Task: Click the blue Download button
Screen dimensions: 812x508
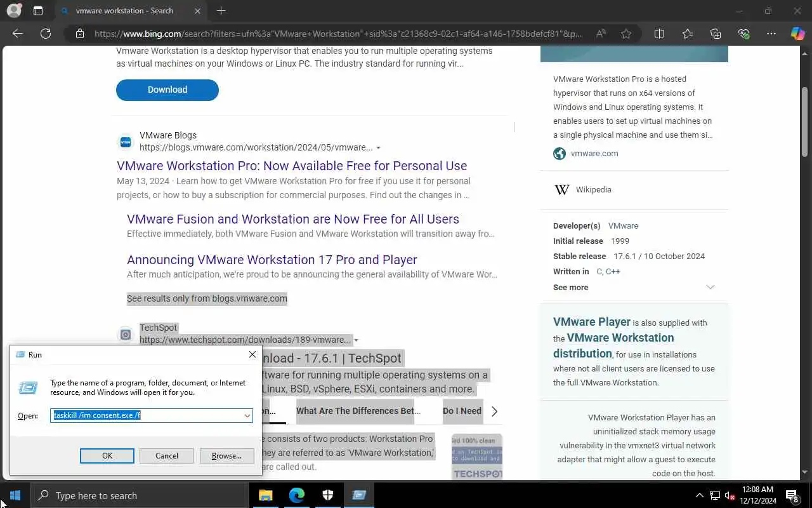Action: click(167, 90)
